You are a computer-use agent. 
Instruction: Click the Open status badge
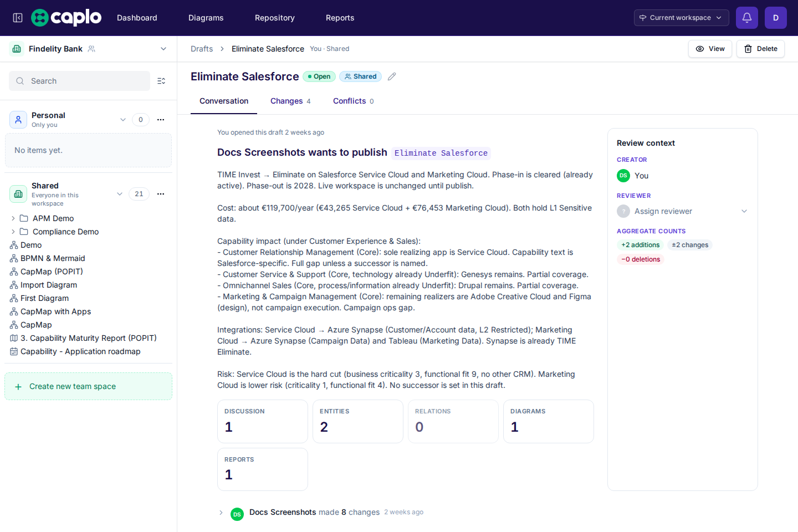point(319,76)
